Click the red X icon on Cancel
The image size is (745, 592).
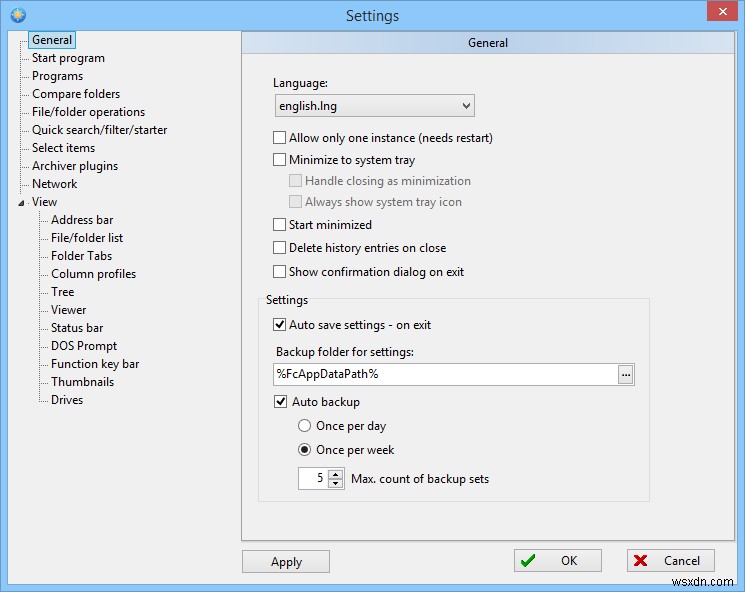(640, 561)
